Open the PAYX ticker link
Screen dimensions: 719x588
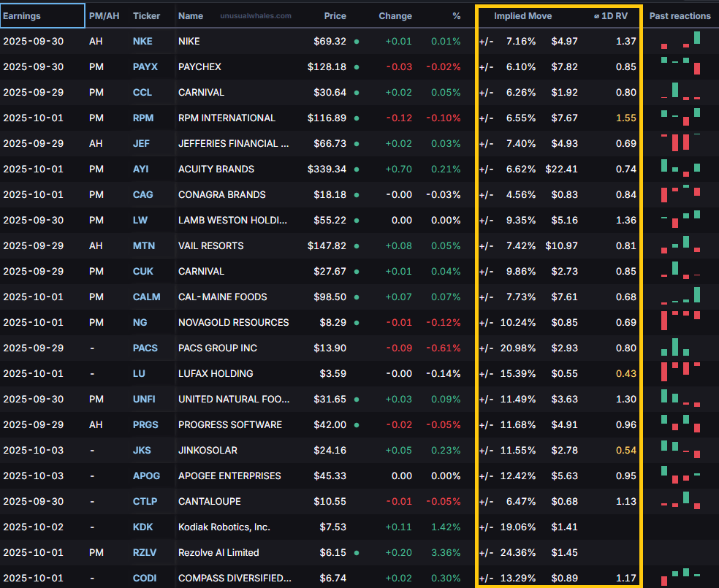145,67
